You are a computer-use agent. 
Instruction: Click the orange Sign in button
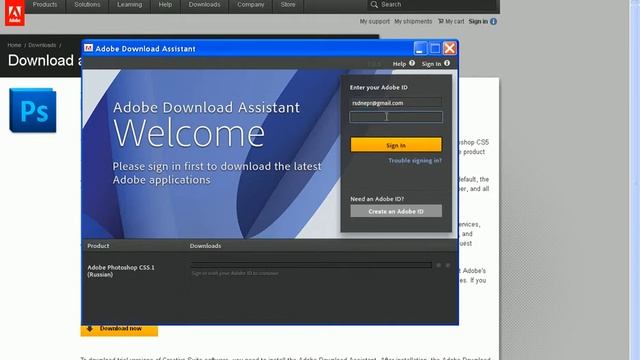pos(396,145)
